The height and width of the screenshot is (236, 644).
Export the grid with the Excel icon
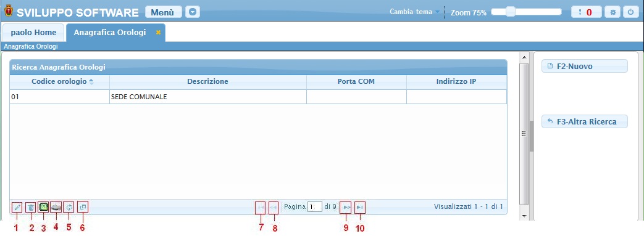44,207
